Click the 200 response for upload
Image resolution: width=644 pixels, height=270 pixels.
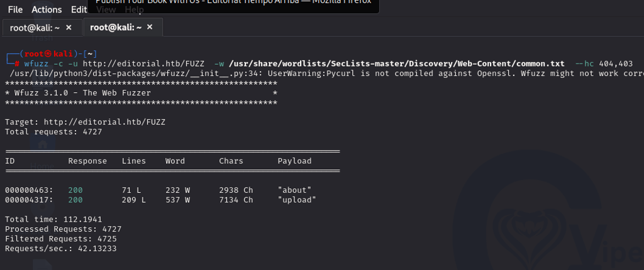pos(75,200)
